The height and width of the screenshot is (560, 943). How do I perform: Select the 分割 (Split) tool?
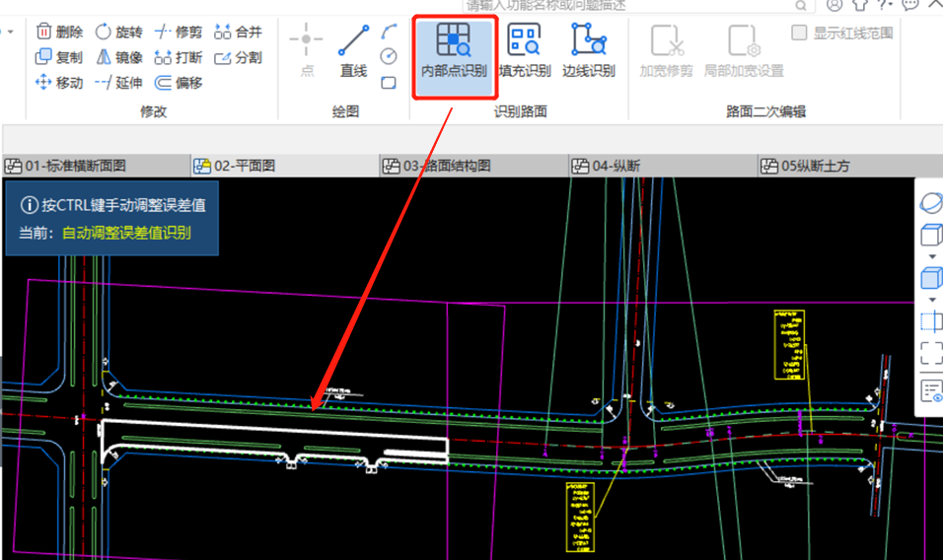[238, 57]
